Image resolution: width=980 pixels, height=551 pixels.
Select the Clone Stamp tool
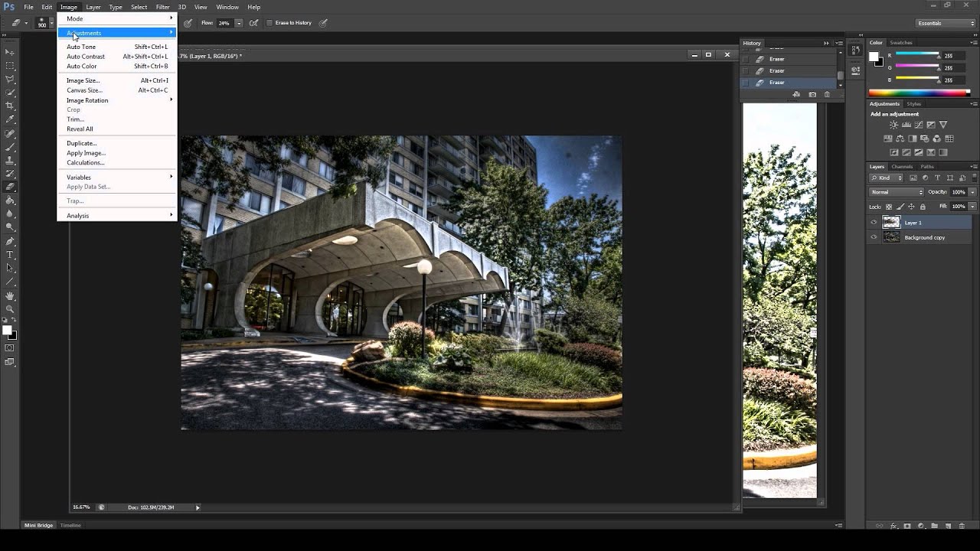pyautogui.click(x=11, y=160)
